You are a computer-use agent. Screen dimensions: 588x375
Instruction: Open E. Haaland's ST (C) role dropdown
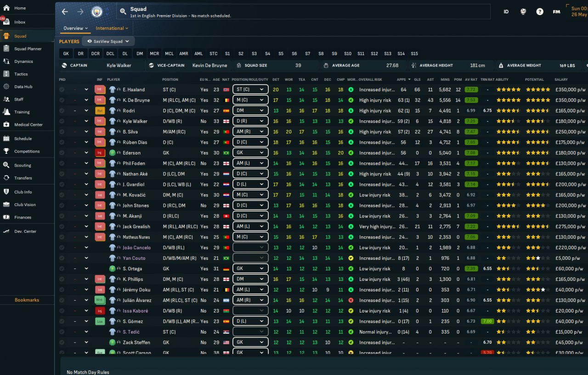[250, 90]
